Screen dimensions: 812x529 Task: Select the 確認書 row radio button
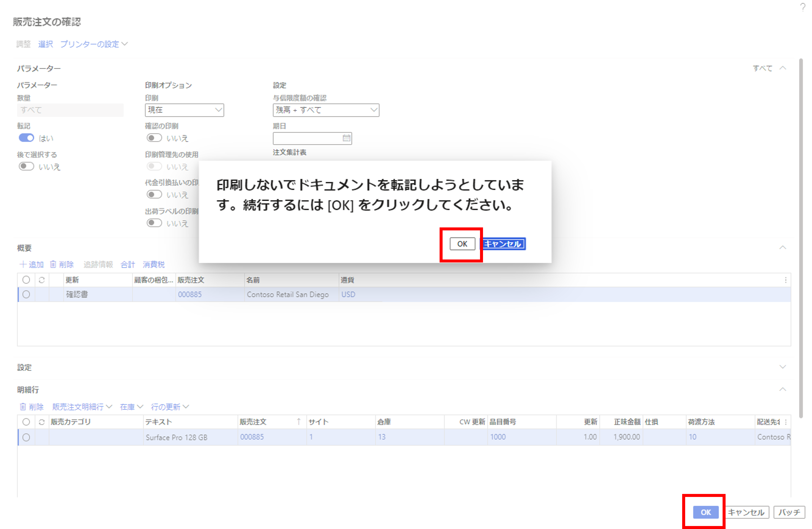(26, 294)
